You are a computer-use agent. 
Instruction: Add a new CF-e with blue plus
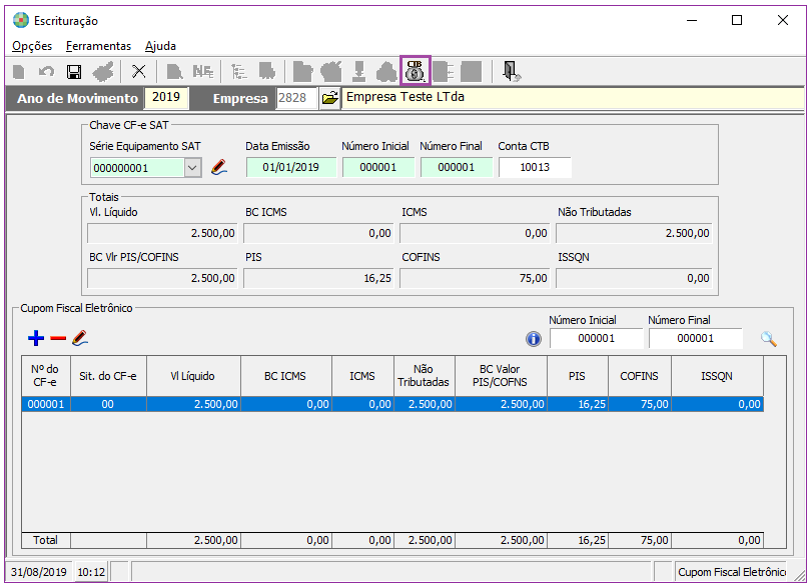pyautogui.click(x=36, y=339)
